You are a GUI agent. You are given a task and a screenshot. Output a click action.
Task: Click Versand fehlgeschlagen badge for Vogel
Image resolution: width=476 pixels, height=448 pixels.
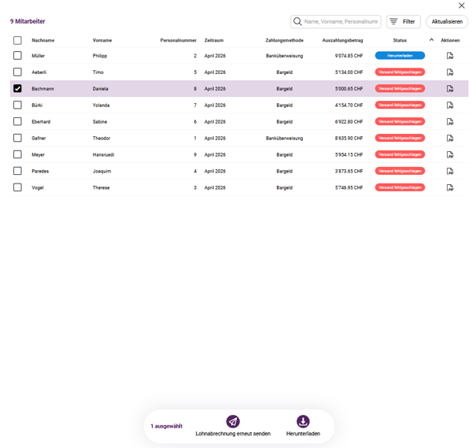400,187
